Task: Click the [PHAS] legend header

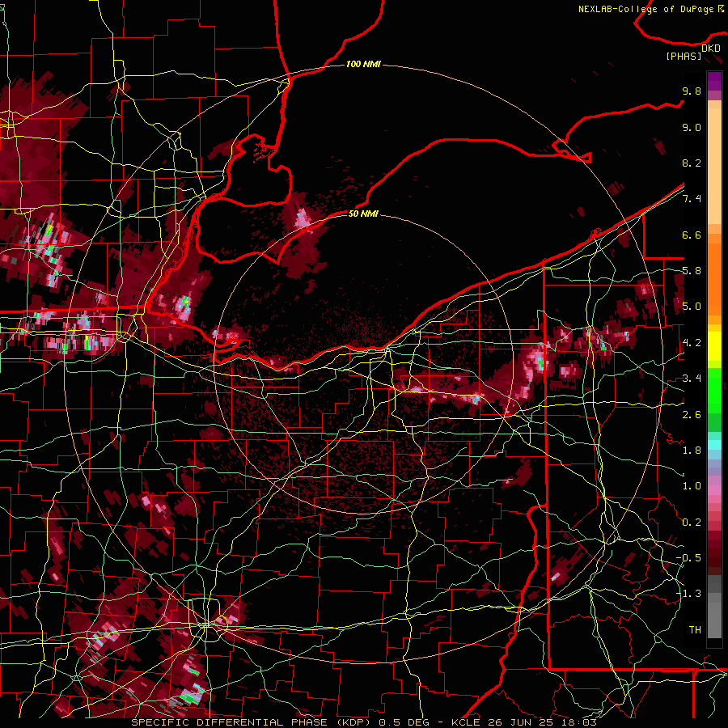Action: (684, 57)
